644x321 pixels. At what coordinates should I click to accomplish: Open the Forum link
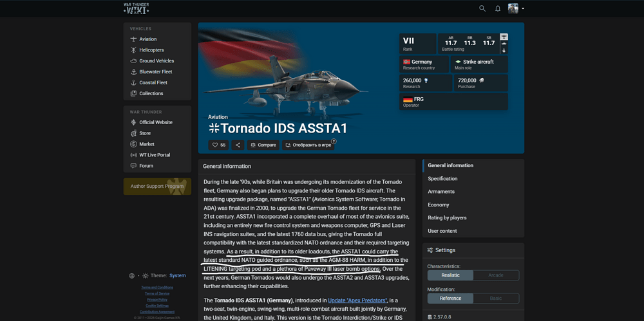pyautogui.click(x=146, y=166)
